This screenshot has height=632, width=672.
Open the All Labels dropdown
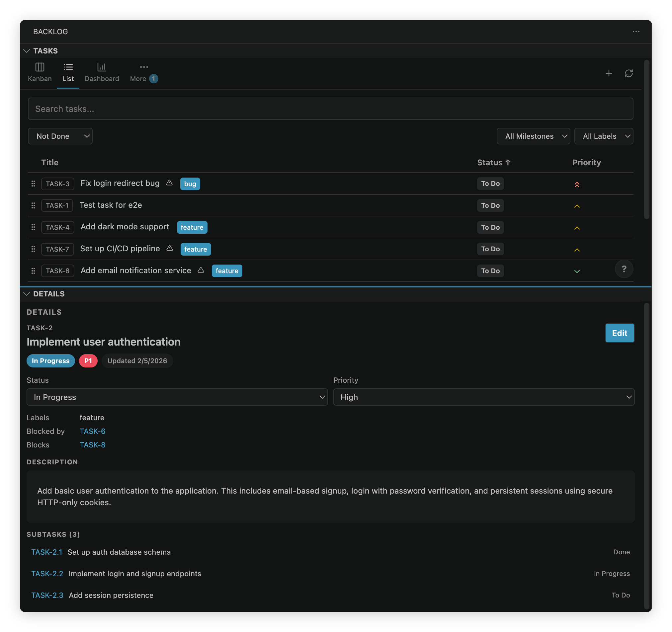(x=603, y=136)
